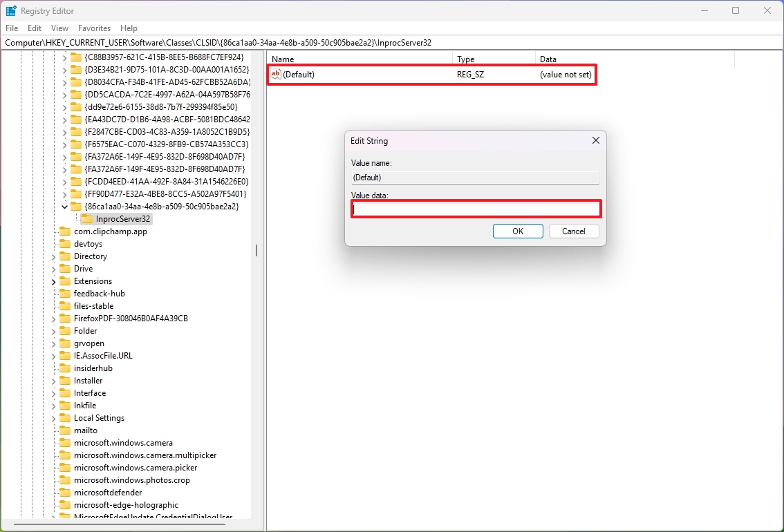784x532 pixels.
Task: Click OK in the Edit String dialog
Action: [517, 231]
